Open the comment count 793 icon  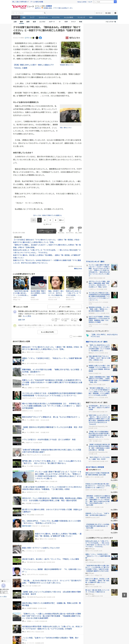tap(27, 38)
